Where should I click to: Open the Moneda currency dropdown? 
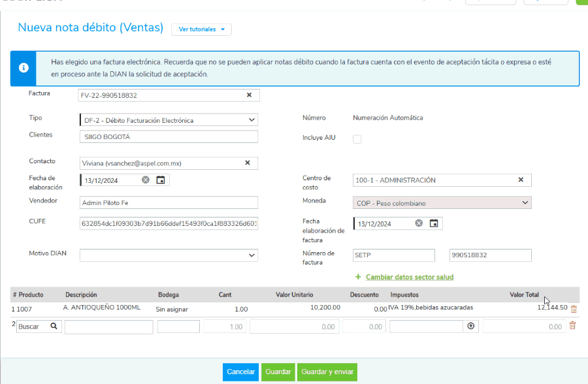(526, 203)
